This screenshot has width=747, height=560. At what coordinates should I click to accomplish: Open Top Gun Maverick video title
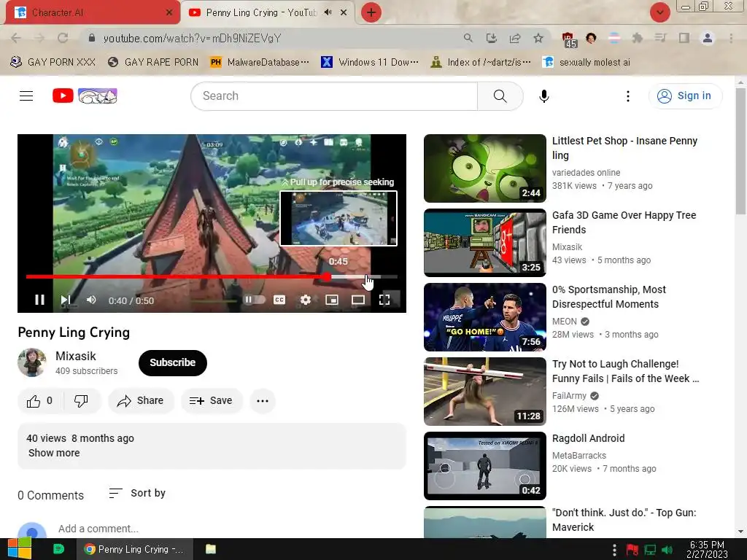click(624, 519)
